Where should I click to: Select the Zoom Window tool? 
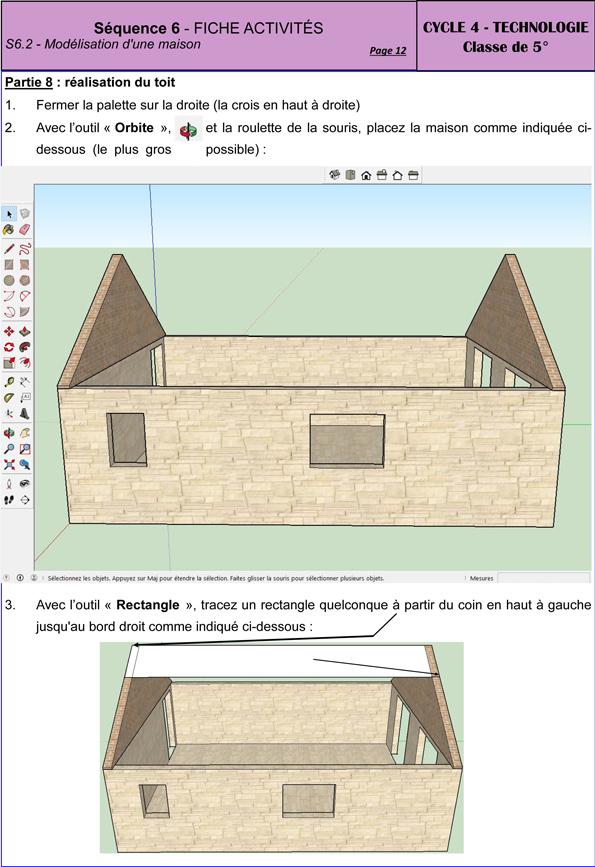(24, 449)
